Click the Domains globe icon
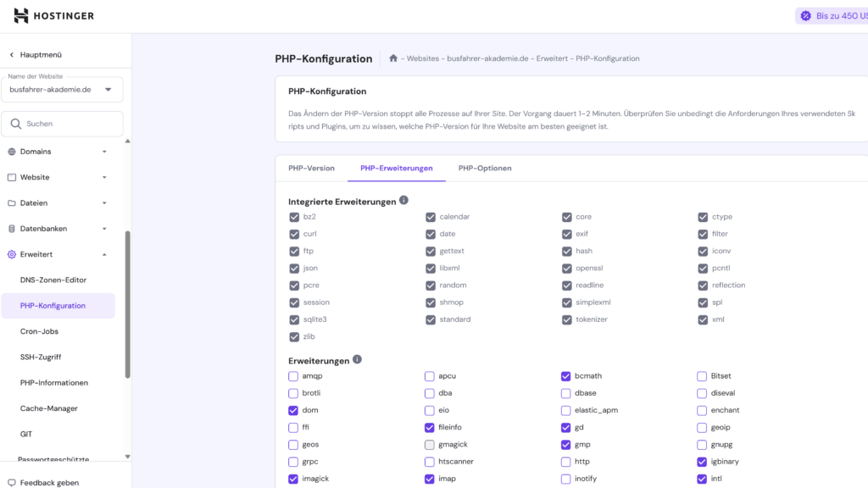The image size is (868, 488). 12,152
